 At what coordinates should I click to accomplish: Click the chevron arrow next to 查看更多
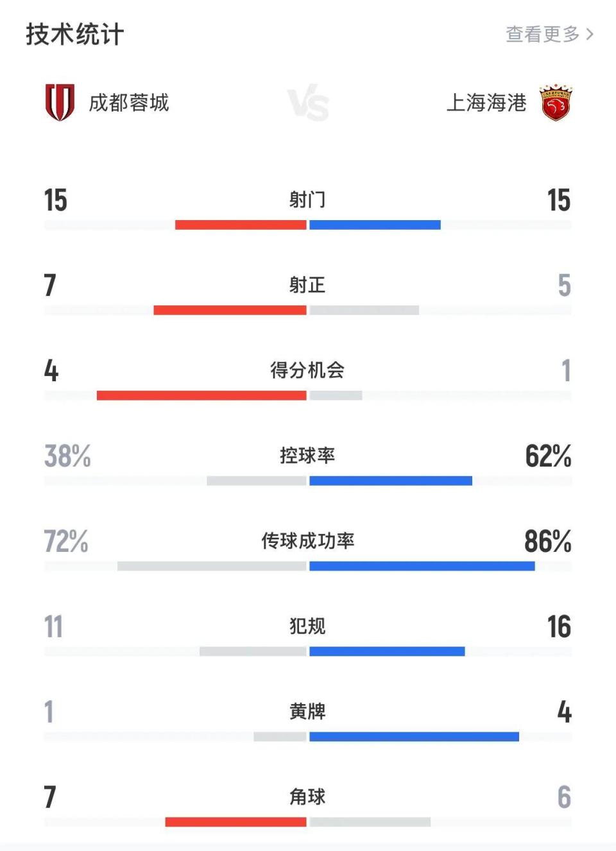pyautogui.click(x=590, y=35)
